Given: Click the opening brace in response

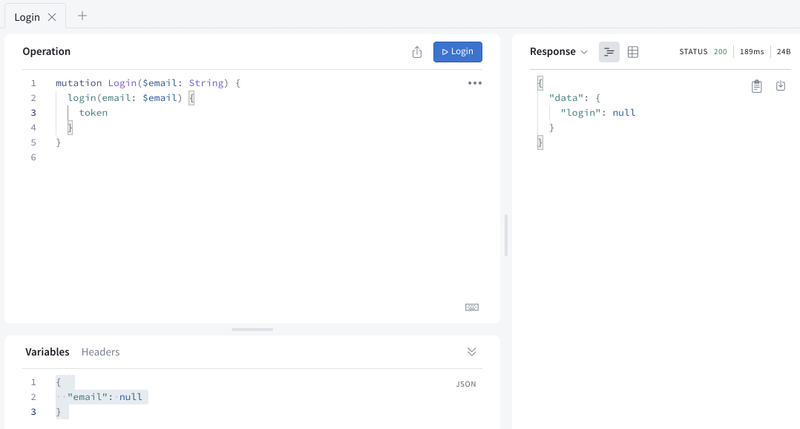Looking at the screenshot, I should [540, 83].
